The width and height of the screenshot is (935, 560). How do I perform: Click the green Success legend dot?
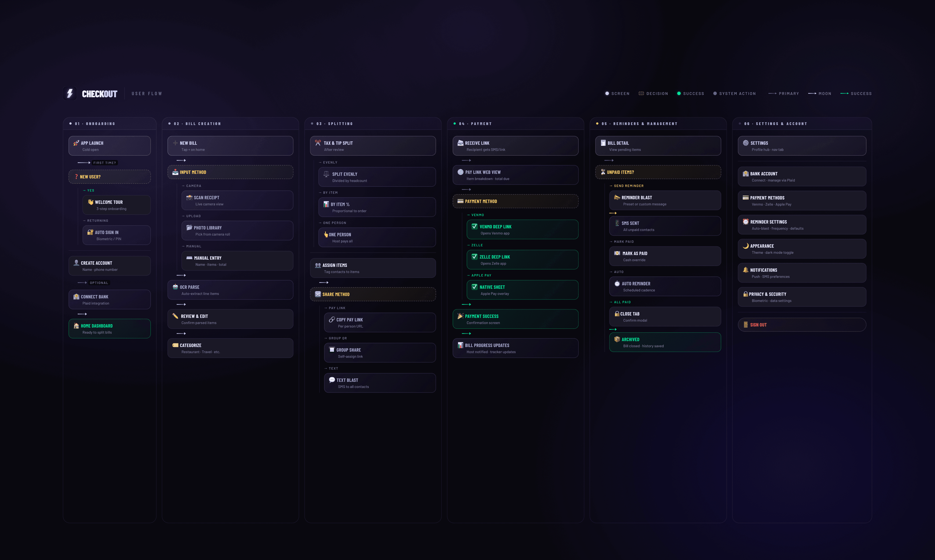[x=679, y=93]
